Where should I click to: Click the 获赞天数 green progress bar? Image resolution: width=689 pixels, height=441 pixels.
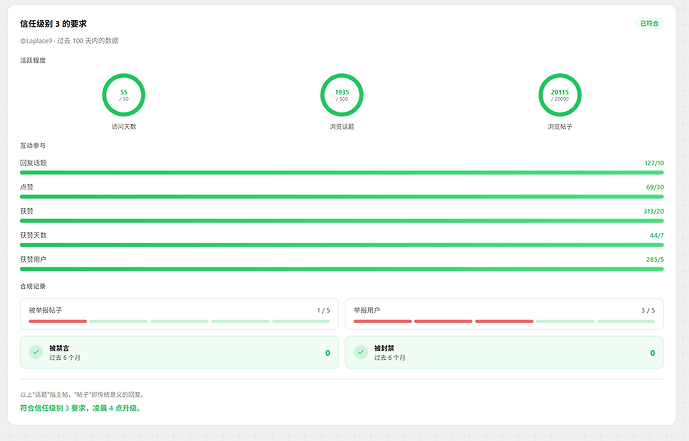click(342, 245)
